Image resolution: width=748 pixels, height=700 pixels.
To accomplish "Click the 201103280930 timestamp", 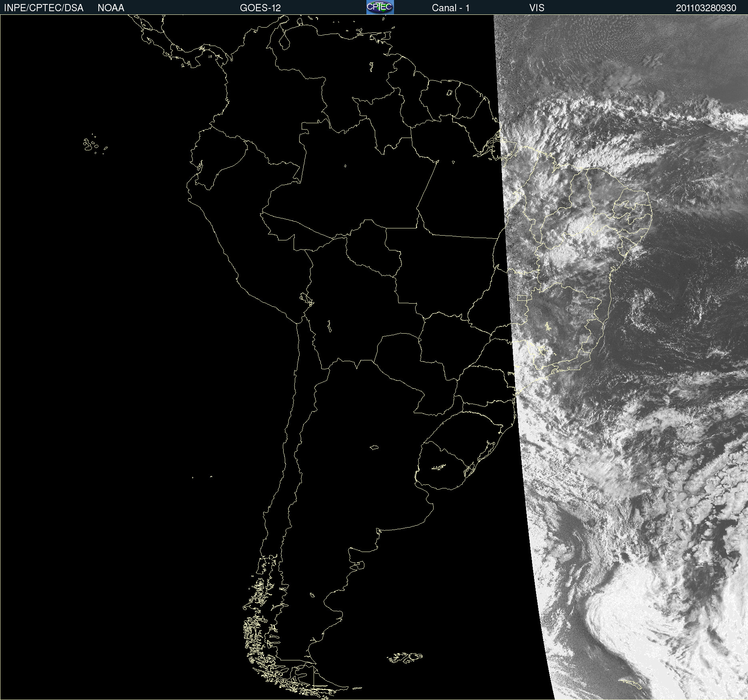I will click(706, 8).
